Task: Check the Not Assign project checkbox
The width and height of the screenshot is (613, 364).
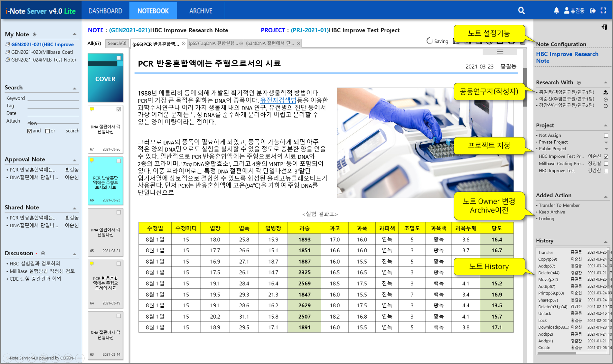Action: [606, 135]
